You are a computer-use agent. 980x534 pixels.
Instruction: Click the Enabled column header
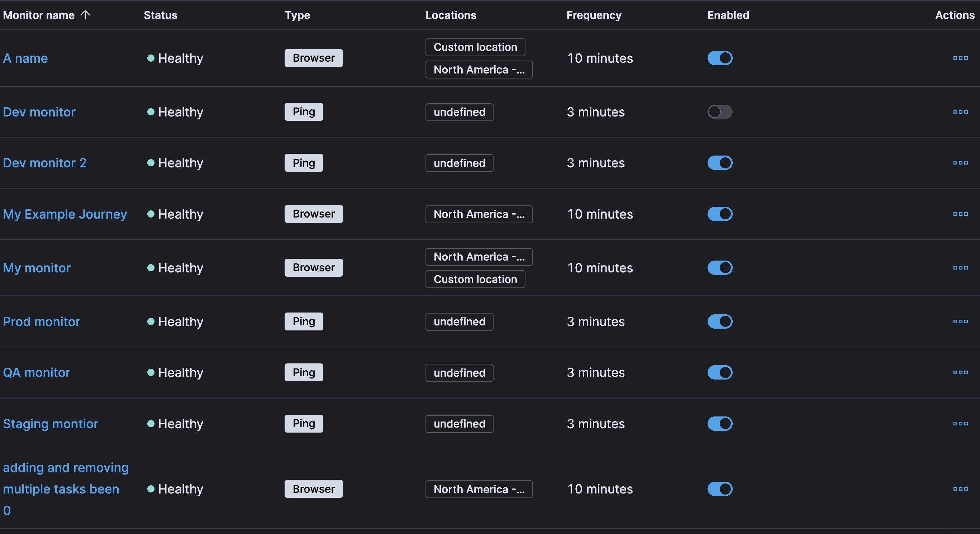(727, 15)
